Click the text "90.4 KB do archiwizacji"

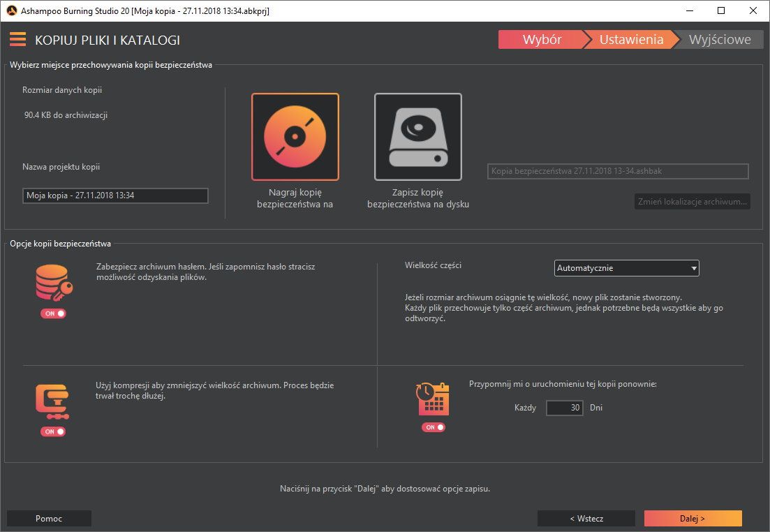tap(66, 115)
